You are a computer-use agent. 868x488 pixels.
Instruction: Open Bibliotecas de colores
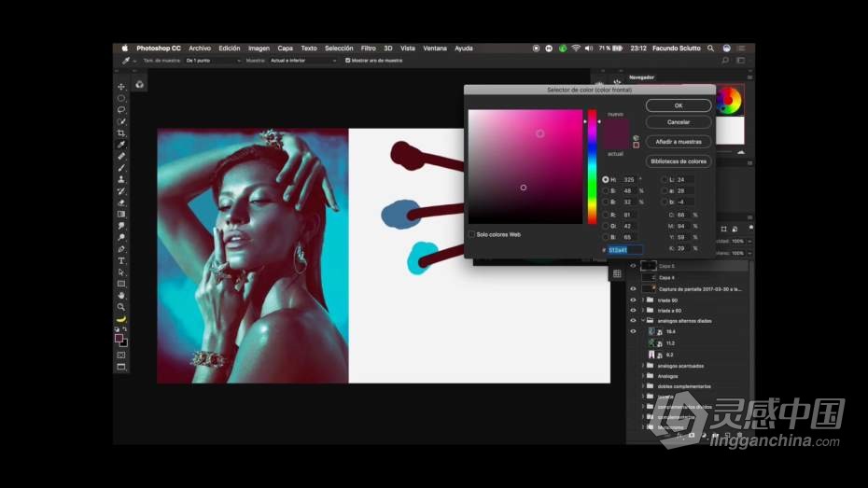point(679,161)
